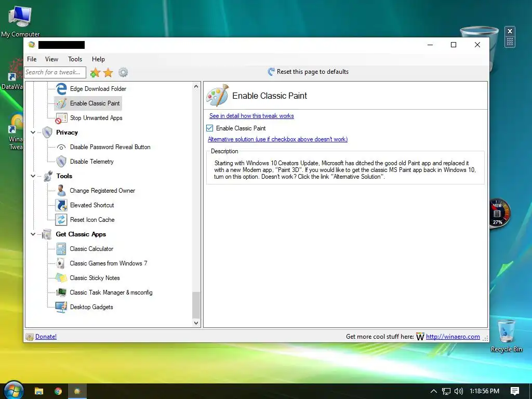This screenshot has width=532, height=399.
Task: Click the network tray icon
Action: (x=446, y=391)
